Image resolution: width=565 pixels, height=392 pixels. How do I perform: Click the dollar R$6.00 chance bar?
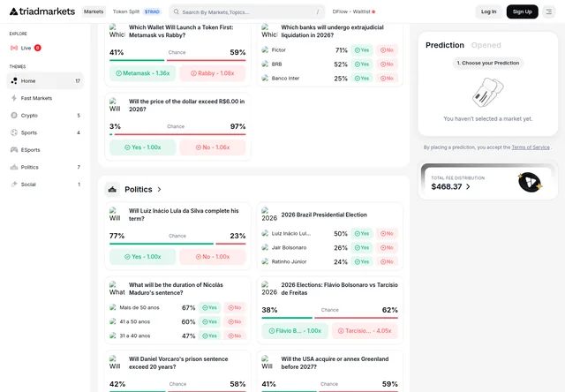(x=177, y=134)
